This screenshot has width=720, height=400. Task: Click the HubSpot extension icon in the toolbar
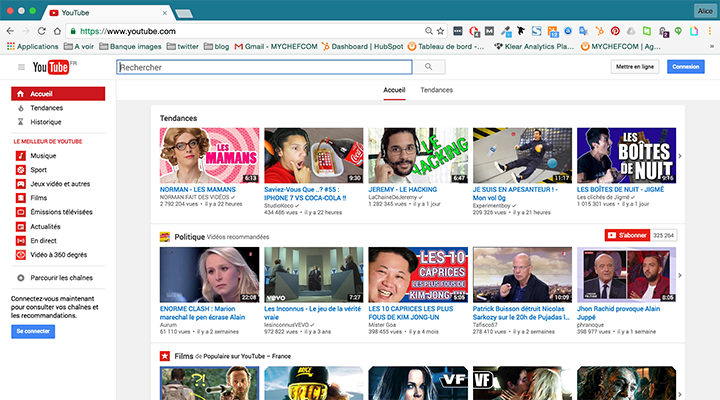599,31
